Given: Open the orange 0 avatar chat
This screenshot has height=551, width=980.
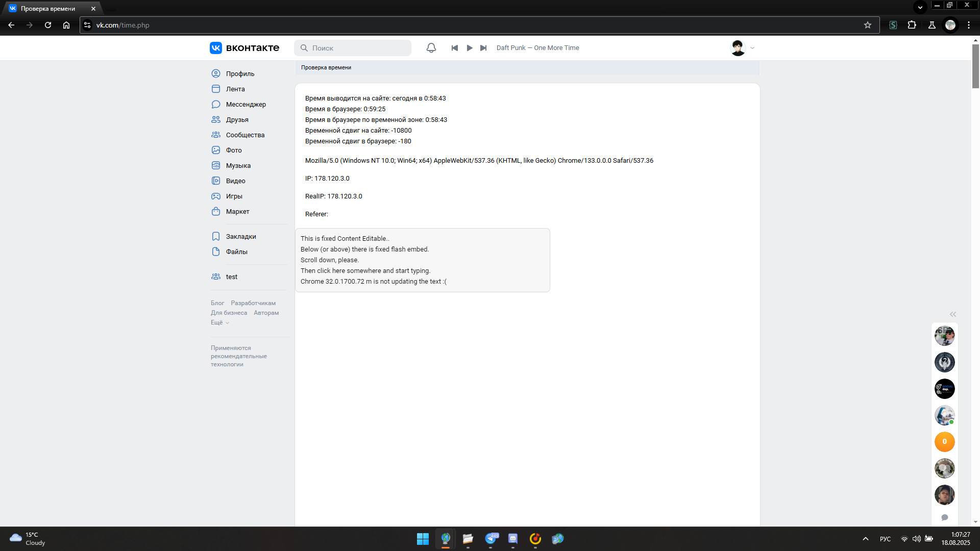Looking at the screenshot, I should (944, 442).
